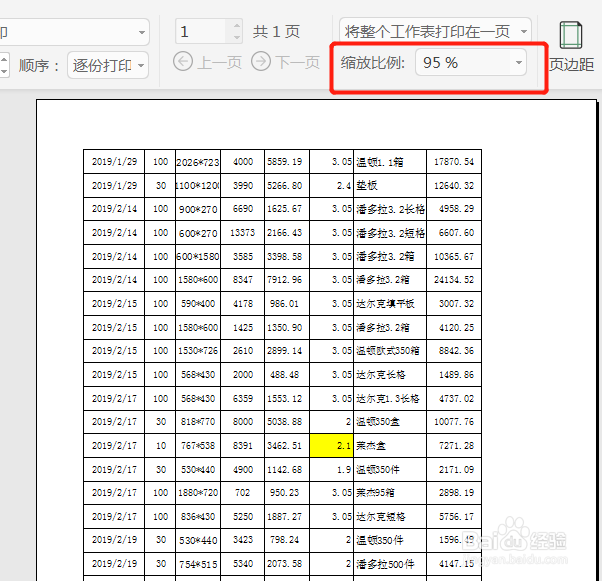Click cell 莱杰95箱

[390, 493]
